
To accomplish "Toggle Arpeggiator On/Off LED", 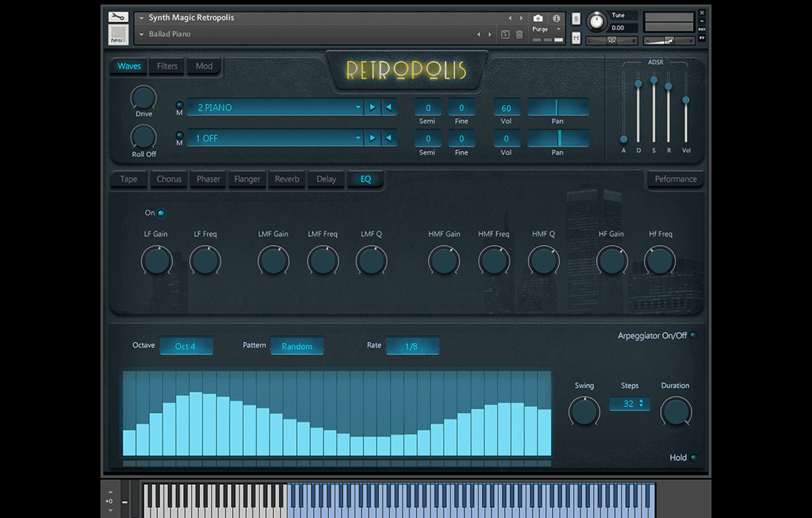I will pos(693,336).
